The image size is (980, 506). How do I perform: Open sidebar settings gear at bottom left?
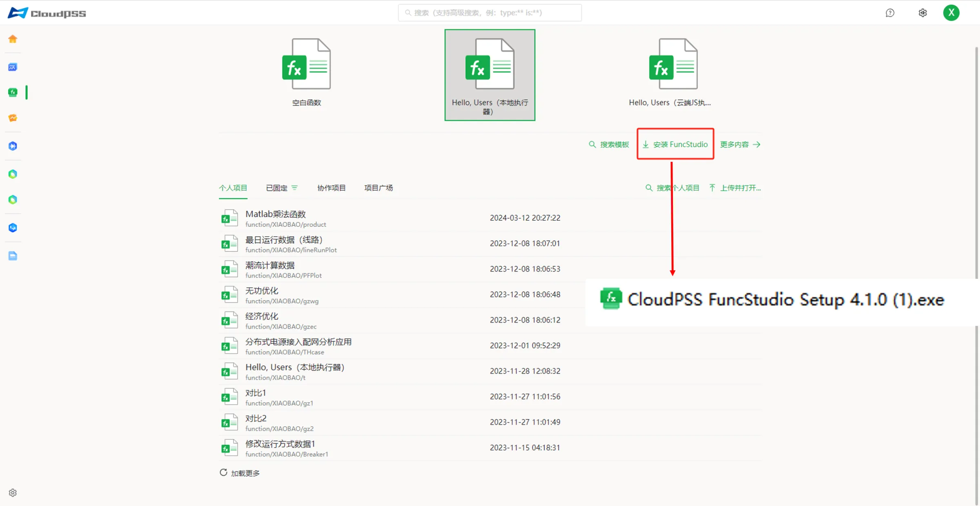(13, 493)
